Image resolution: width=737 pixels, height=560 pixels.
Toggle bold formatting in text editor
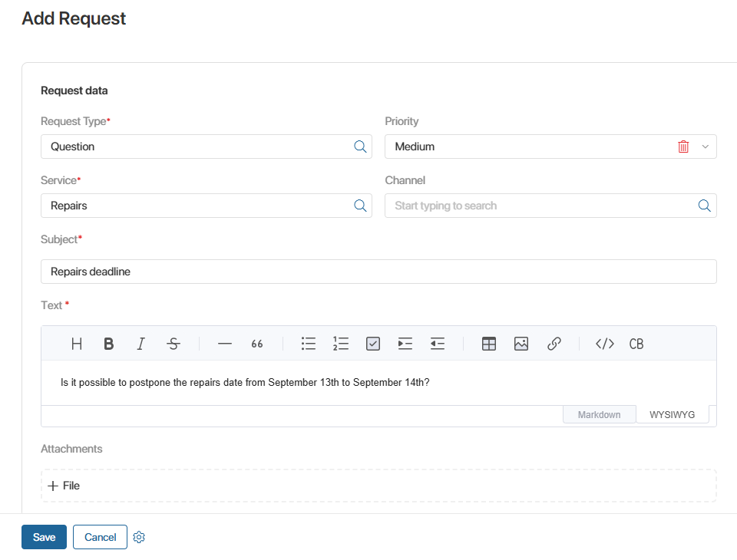pos(109,344)
